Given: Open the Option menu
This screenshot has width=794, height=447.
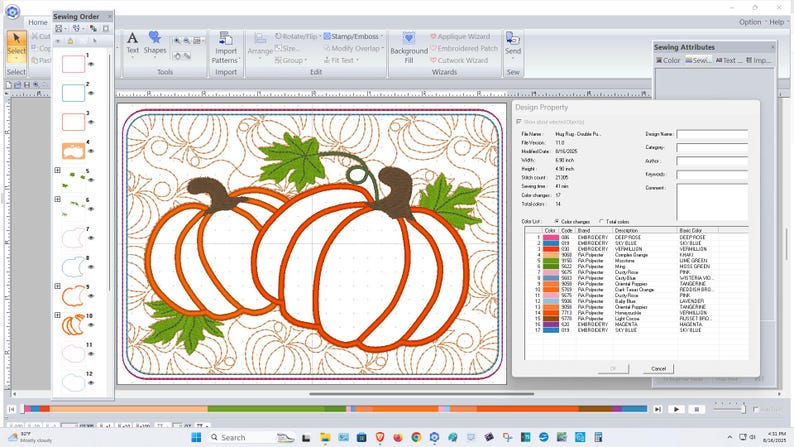Looking at the screenshot, I should [x=750, y=22].
